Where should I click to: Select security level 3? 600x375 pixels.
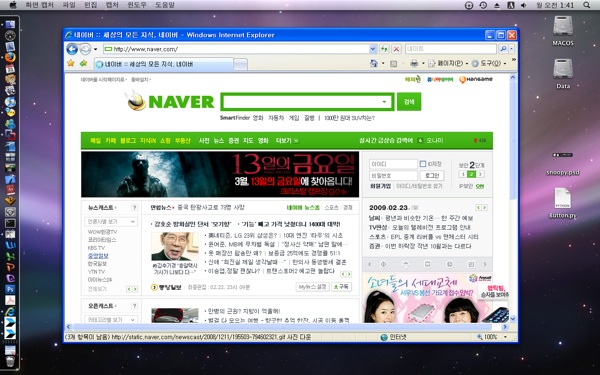click(x=480, y=174)
